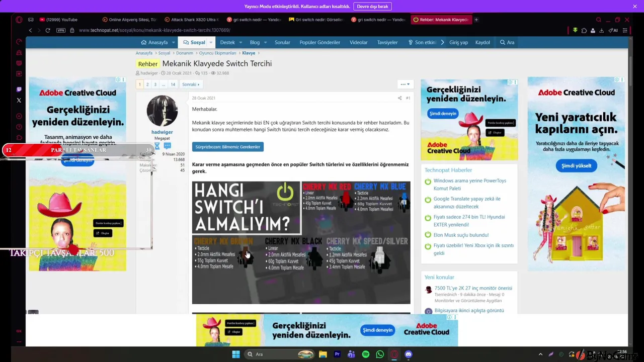Click Şimdi yükselt button in Adobe ad
644x362 pixels.
point(576,165)
